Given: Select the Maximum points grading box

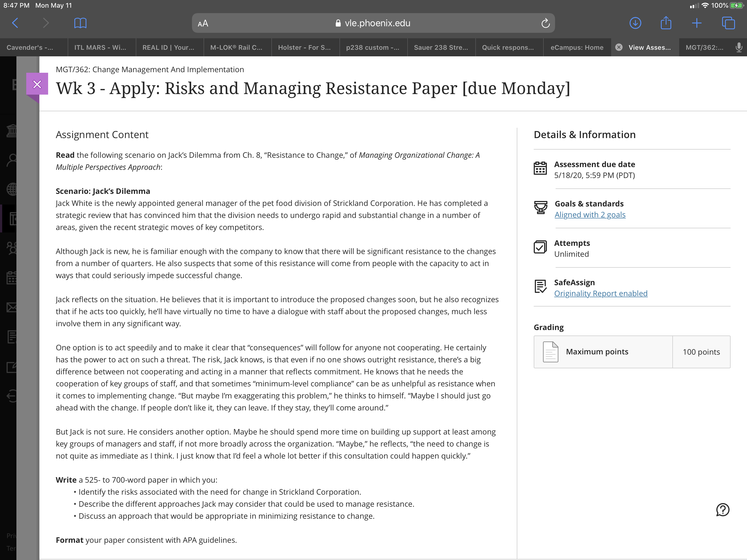Looking at the screenshot, I should pyautogui.click(x=632, y=352).
